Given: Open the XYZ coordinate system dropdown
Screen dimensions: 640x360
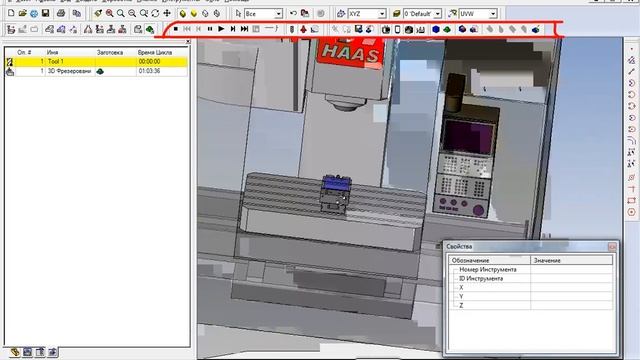Looking at the screenshot, I should pos(382,14).
